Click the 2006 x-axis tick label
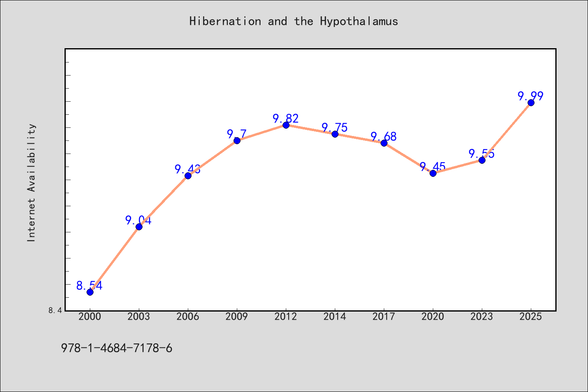Image resolution: width=588 pixels, height=392 pixels. tap(188, 316)
